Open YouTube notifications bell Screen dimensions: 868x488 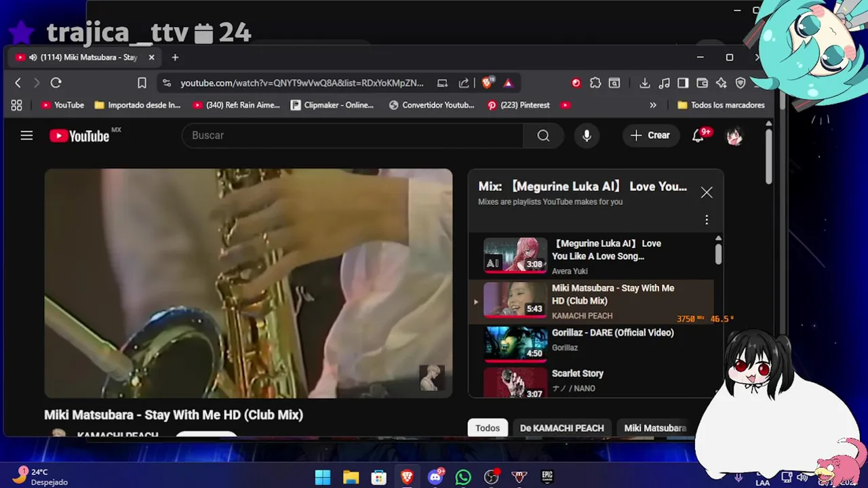click(698, 136)
